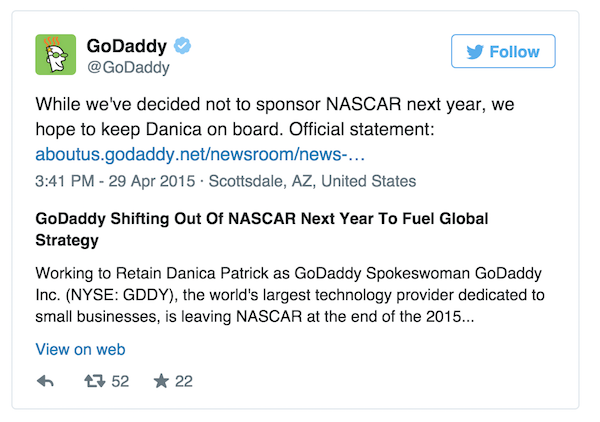Screen dimensions: 600x422
Task: Open the GoDaddy display name
Action: click(127, 46)
